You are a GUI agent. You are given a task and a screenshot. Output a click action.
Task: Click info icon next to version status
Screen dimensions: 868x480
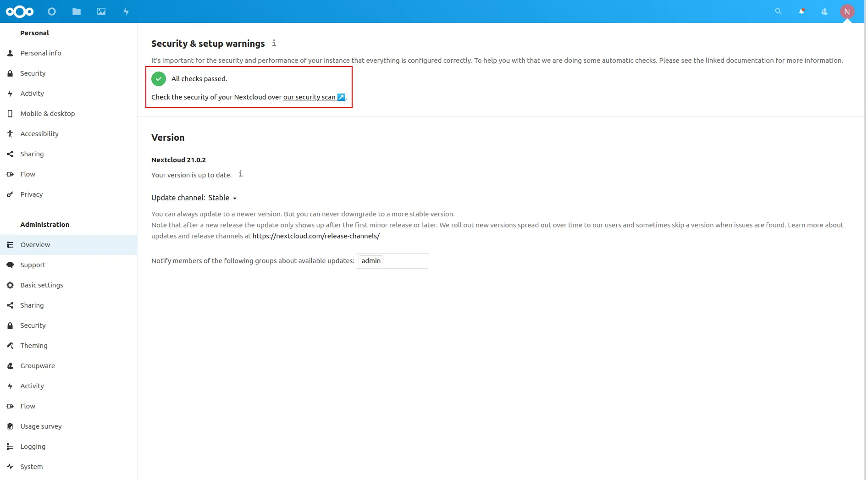[x=240, y=174]
